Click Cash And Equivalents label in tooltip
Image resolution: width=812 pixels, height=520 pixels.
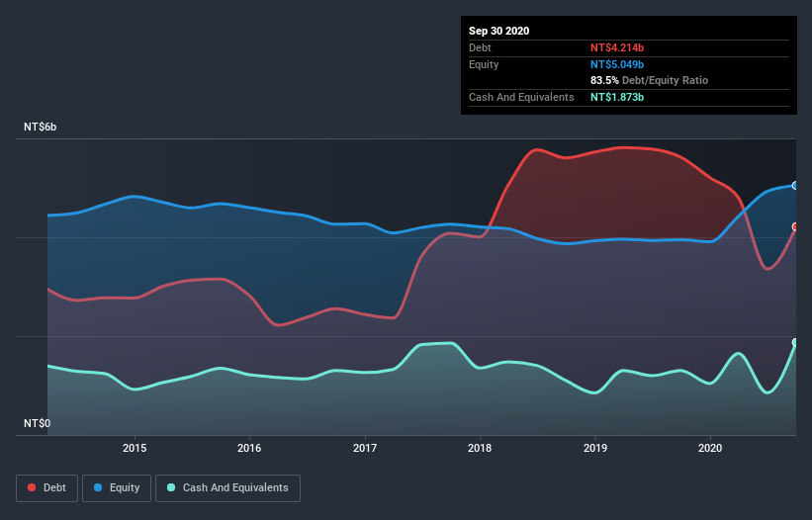(521, 97)
